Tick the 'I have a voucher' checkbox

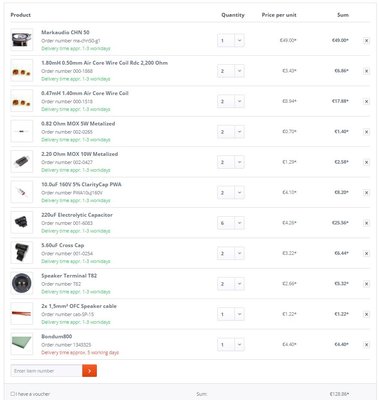(x=13, y=394)
